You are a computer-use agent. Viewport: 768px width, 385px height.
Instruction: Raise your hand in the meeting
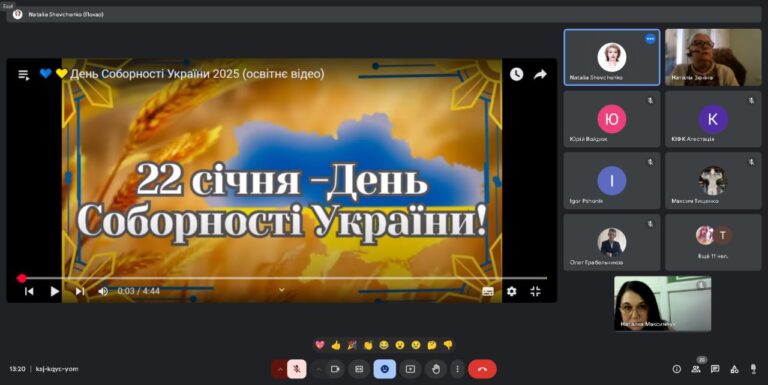point(436,369)
